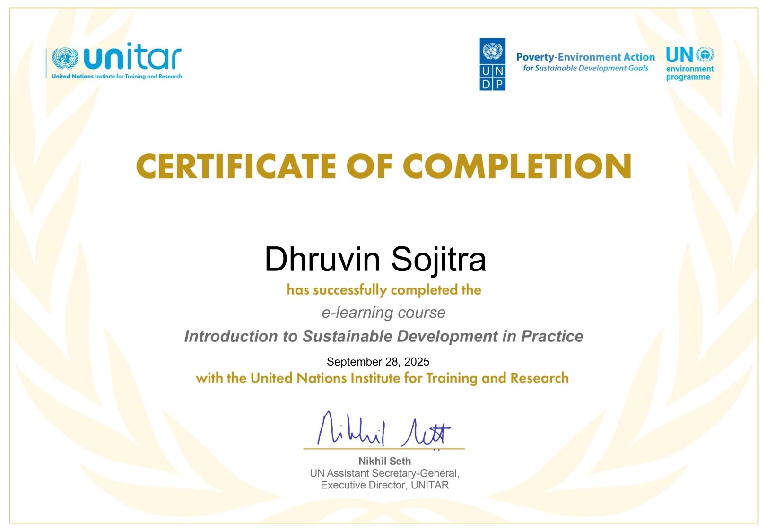Click the blue 'unitar' wordmark
Screen dimensions: 766x532
(x=132, y=57)
